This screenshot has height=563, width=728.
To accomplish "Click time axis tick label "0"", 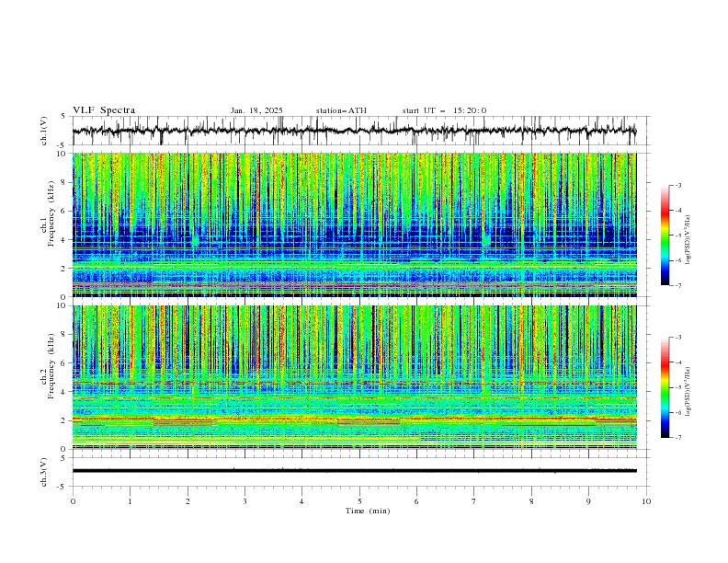I will [73, 501].
